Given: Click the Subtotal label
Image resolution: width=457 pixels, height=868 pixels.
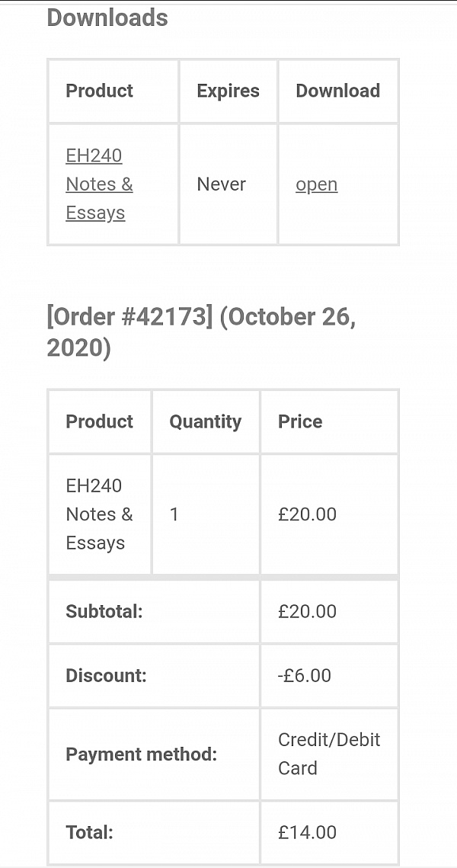Looking at the screenshot, I should (x=104, y=612).
